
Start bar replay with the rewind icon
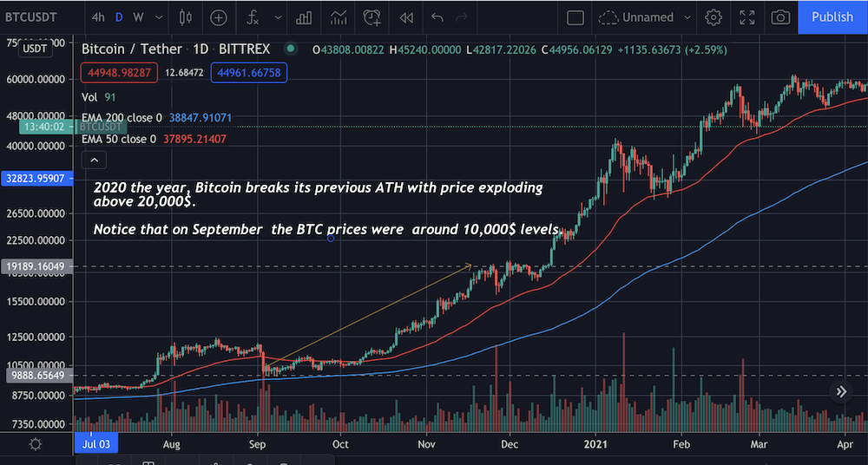tap(406, 17)
